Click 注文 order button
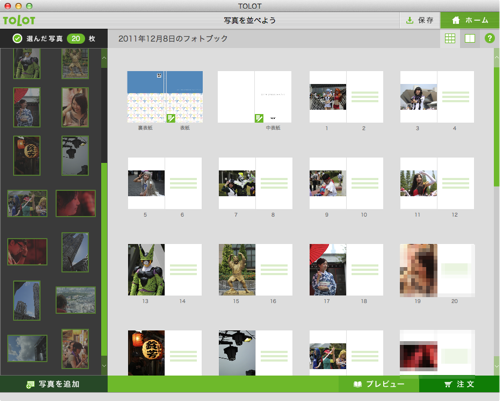This screenshot has height=401, width=500. click(459, 384)
